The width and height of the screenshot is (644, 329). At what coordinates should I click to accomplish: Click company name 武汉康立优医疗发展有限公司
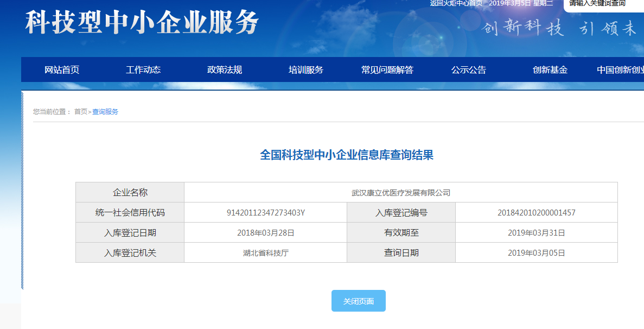click(401, 193)
